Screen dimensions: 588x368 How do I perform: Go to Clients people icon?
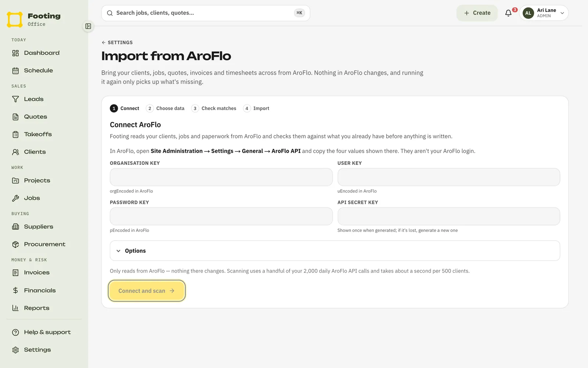pyautogui.click(x=15, y=152)
